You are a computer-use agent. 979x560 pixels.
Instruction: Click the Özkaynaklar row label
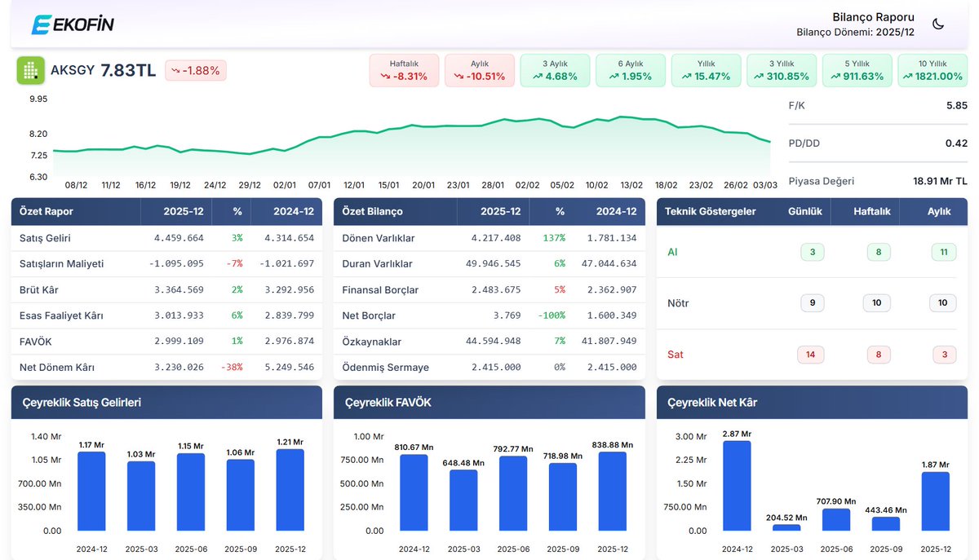[x=372, y=342]
